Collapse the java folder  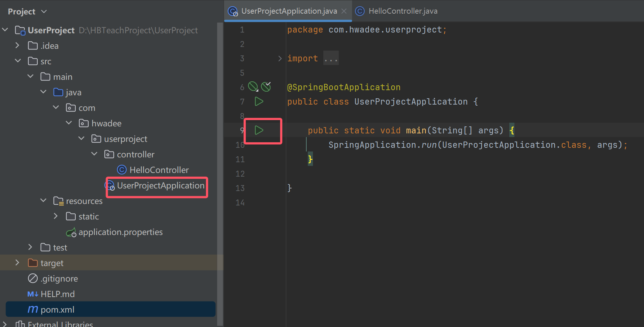click(x=43, y=92)
